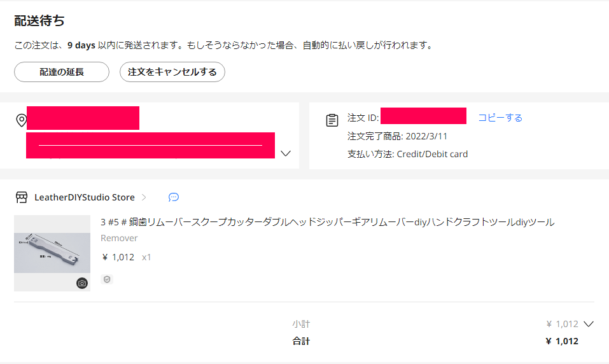Viewport: 609px width, 364px height.
Task: Click the item price ¥ 1,012 x1
Action: (127, 257)
